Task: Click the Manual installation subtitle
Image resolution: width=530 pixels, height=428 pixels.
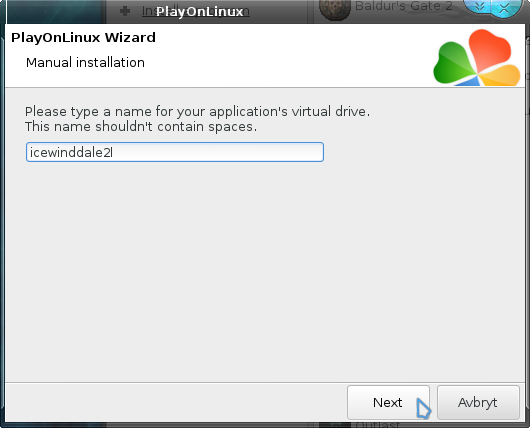Action: (x=85, y=63)
